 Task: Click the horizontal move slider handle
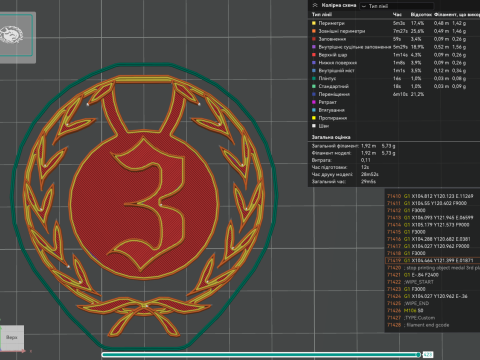tap(418, 355)
